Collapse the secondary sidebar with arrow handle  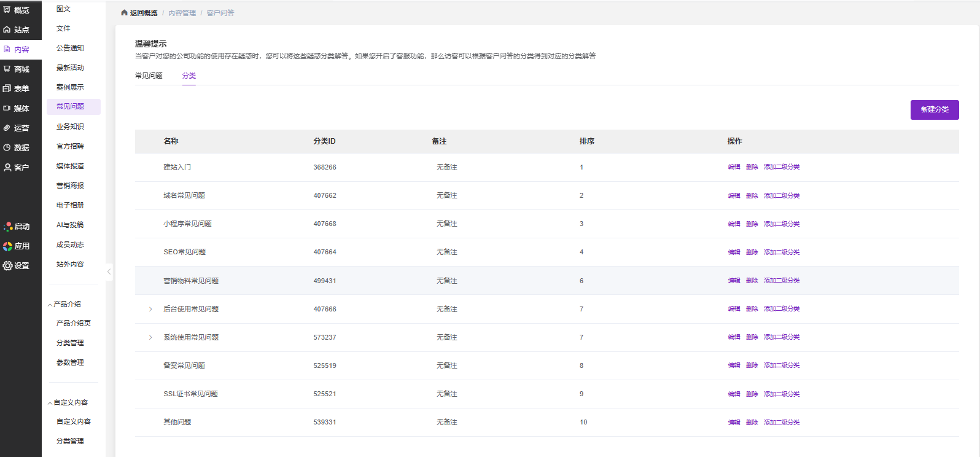[109, 271]
